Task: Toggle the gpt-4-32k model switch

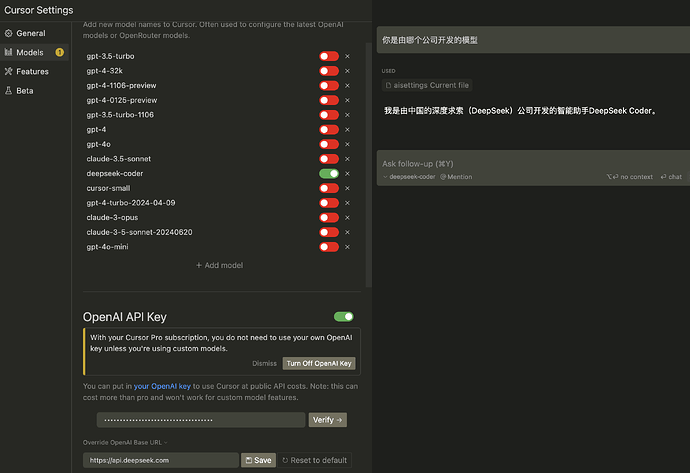Action: (x=329, y=71)
